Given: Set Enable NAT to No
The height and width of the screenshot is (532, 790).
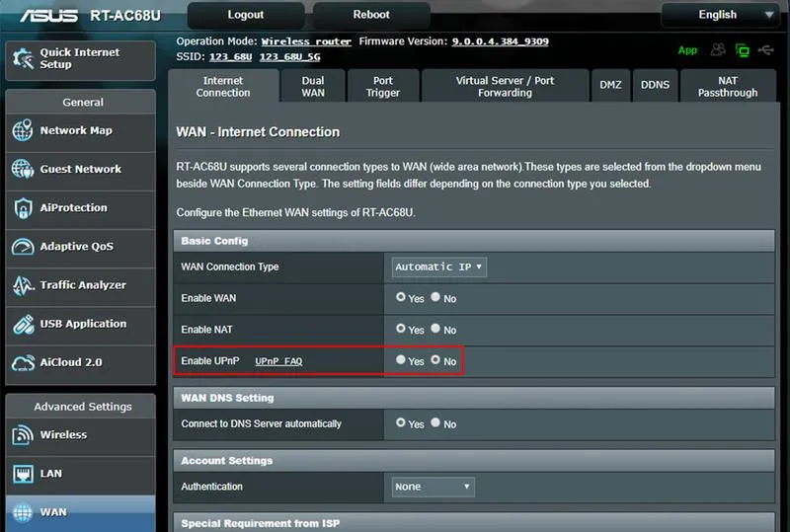Looking at the screenshot, I should tap(435, 329).
